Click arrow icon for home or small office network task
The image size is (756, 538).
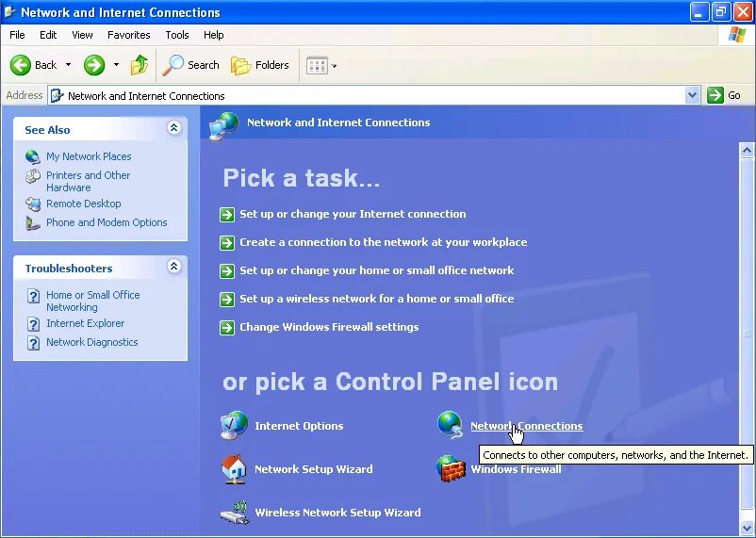tap(227, 271)
